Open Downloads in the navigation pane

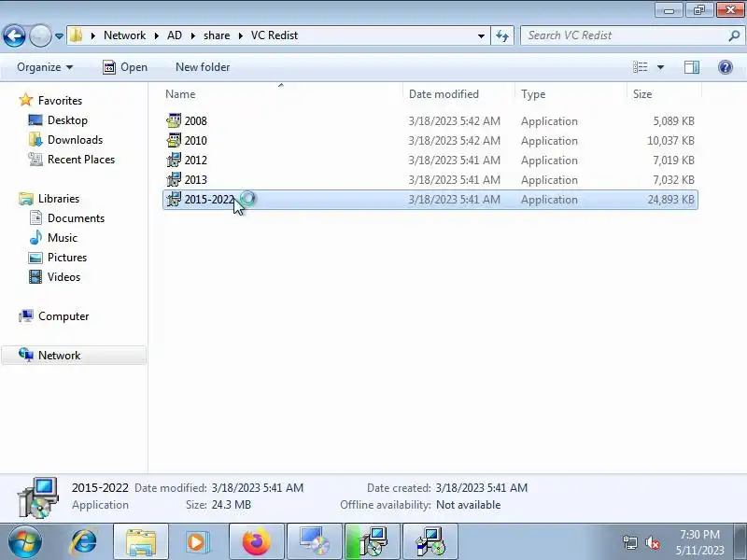click(65, 139)
